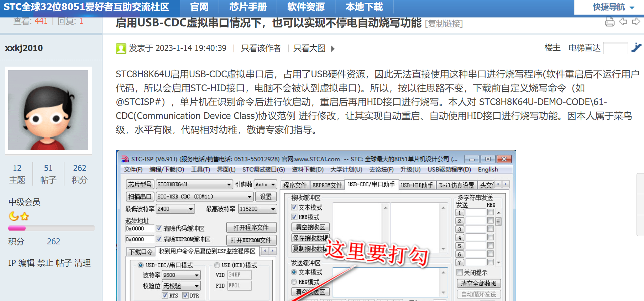Click the right scroll arrow of STC-ISP top tab strip
This screenshot has width=644, height=301.
pos(506,184)
